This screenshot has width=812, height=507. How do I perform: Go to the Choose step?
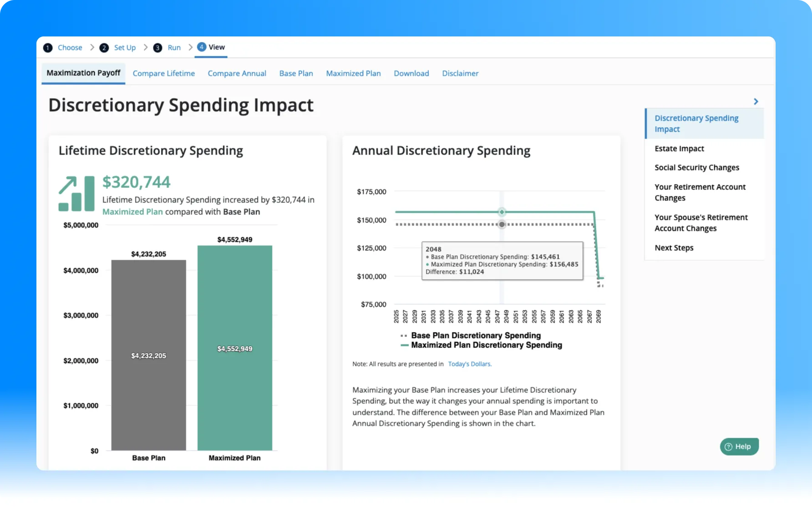[70, 48]
